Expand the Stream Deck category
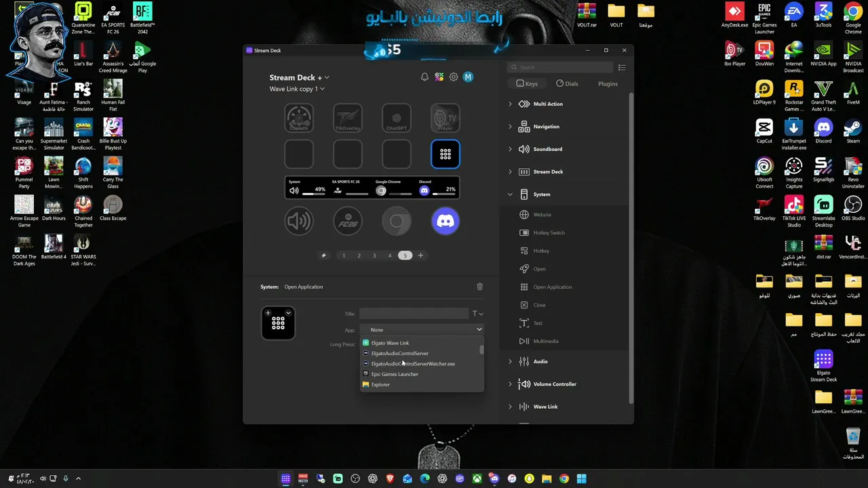This screenshot has height=488, width=868. tap(511, 172)
